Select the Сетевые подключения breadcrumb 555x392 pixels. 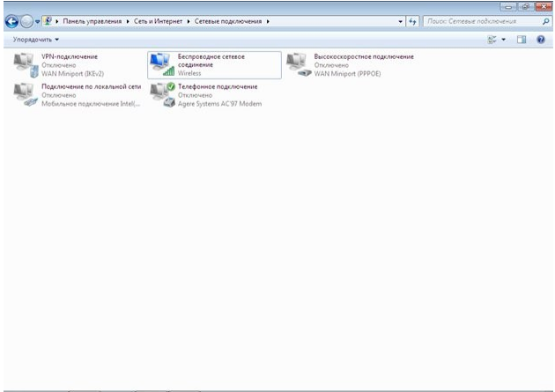[228, 21]
